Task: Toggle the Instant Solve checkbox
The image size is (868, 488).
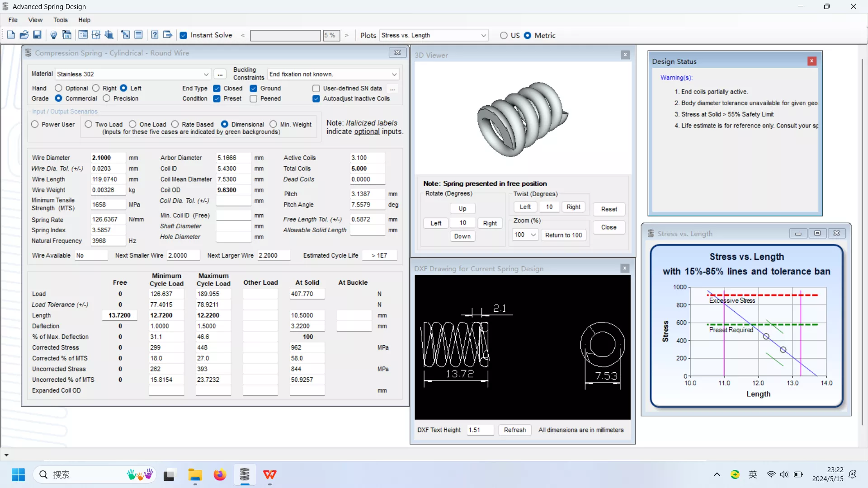Action: [x=184, y=35]
